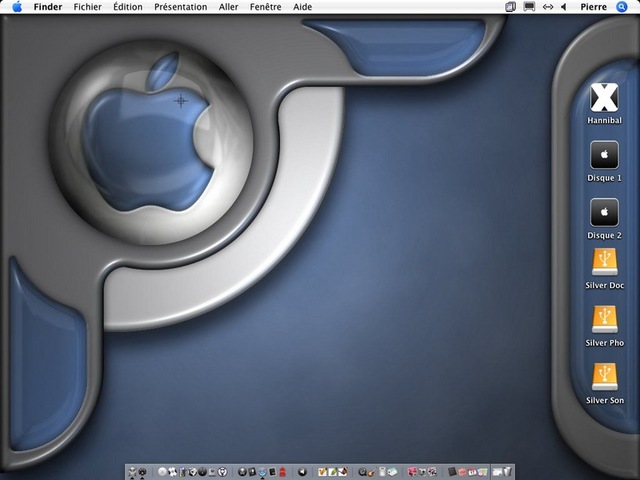Open the Fenêtre menu

[265, 7]
